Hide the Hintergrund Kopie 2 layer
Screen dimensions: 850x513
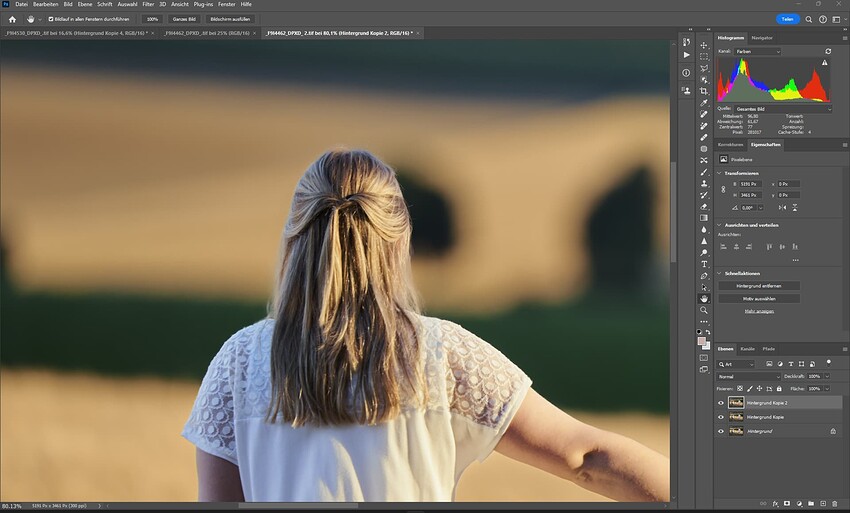(x=721, y=403)
